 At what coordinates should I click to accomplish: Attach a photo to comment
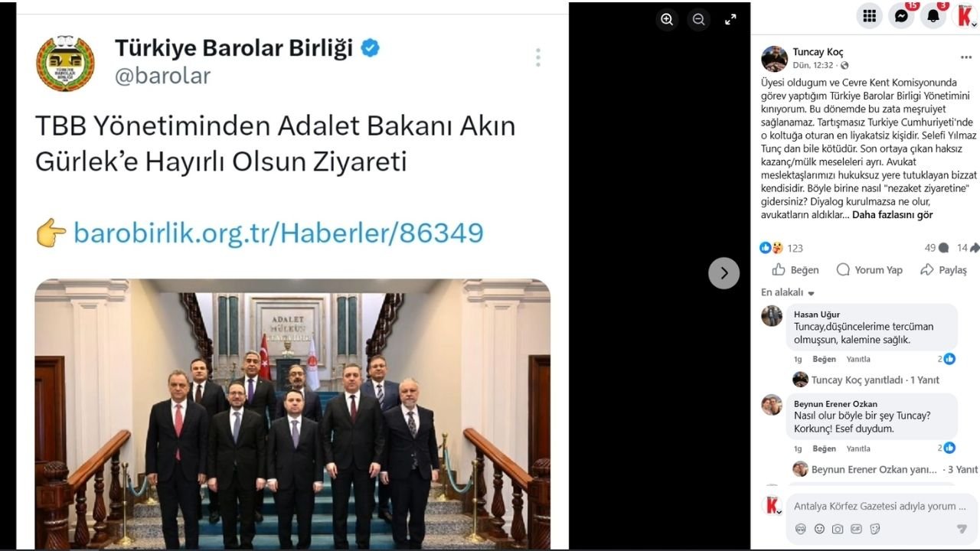click(x=838, y=529)
